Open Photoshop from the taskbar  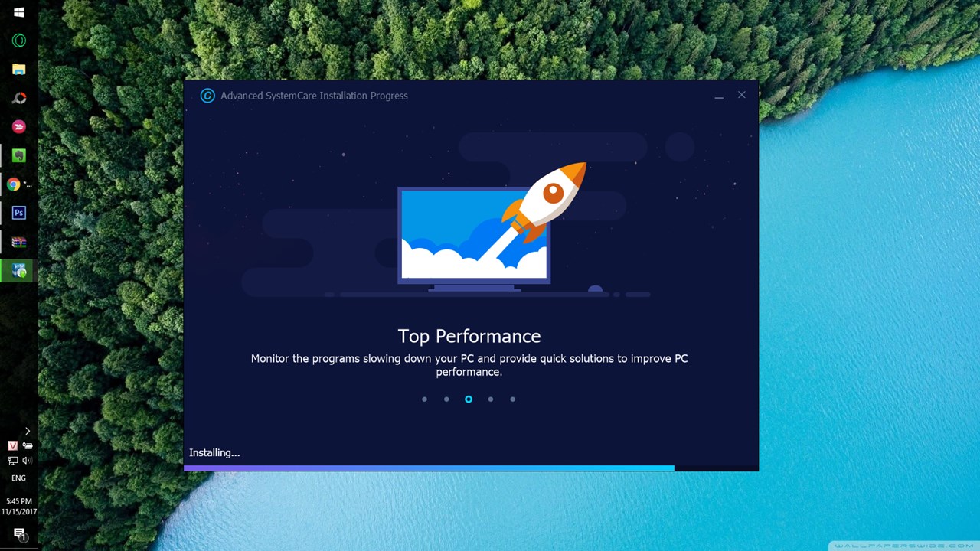18,213
